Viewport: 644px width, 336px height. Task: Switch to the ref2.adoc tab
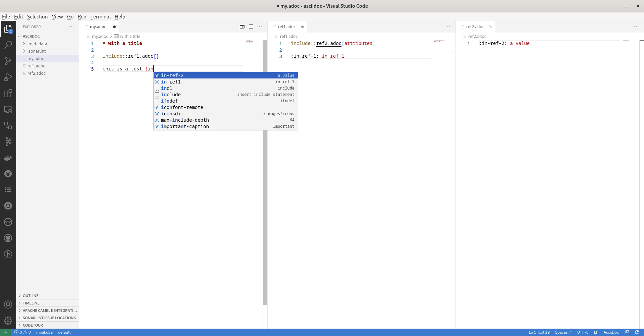[475, 26]
